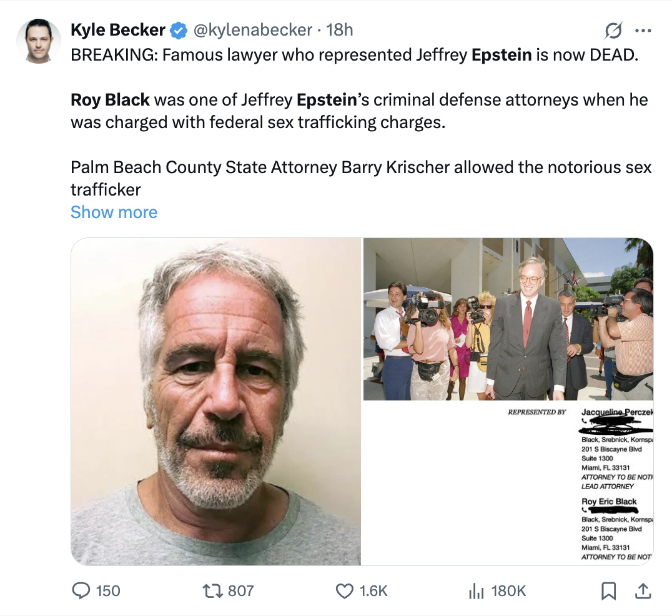The width and height of the screenshot is (672, 616).
Task: Open Kyle Becker's profile avatar
Action: tap(38, 41)
